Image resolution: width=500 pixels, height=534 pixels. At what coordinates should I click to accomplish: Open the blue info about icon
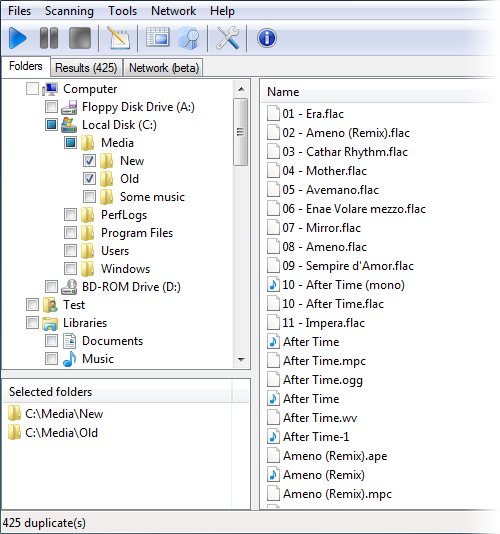tap(267, 38)
